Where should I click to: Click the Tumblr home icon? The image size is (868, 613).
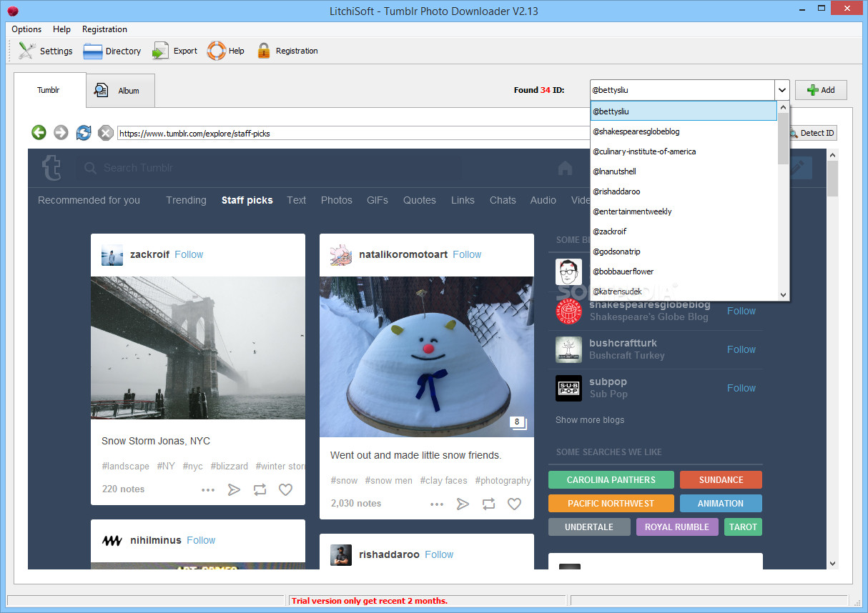point(565,168)
